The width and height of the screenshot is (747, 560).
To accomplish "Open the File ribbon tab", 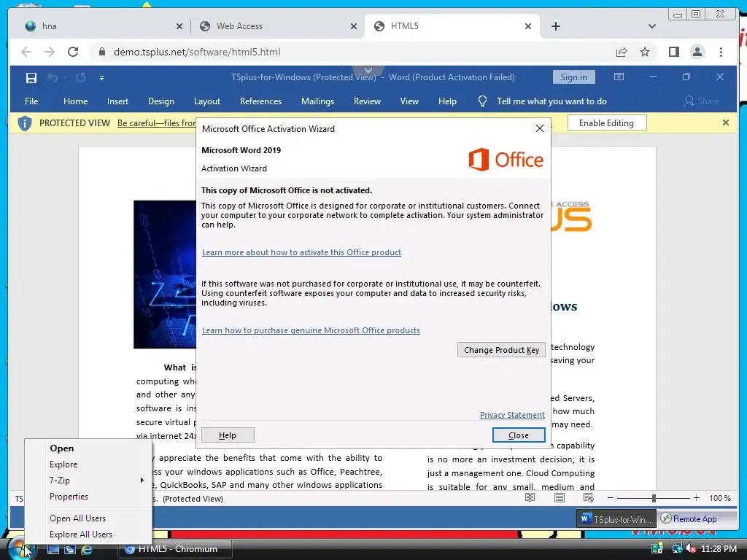I will coord(31,101).
